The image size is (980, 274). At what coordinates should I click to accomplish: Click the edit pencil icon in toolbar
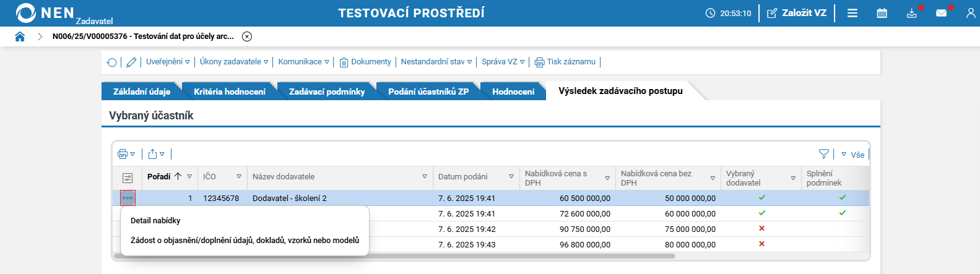[x=131, y=62]
